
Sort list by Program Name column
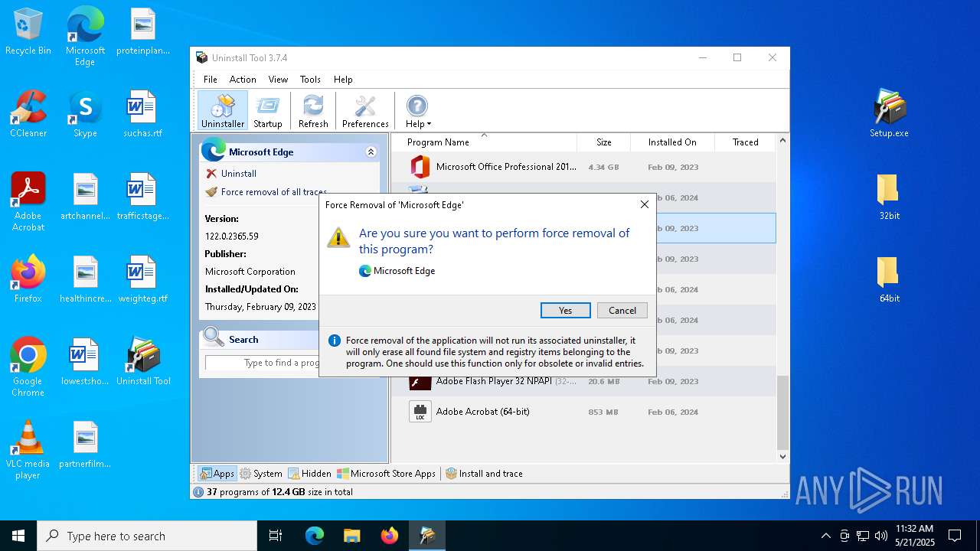click(x=484, y=142)
